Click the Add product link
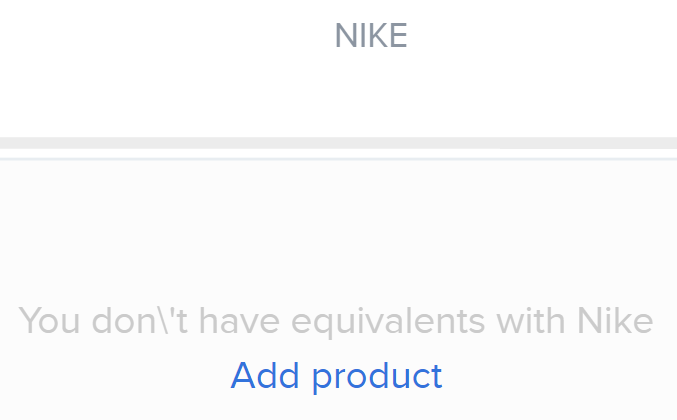The height and width of the screenshot is (420, 677). pyautogui.click(x=336, y=376)
